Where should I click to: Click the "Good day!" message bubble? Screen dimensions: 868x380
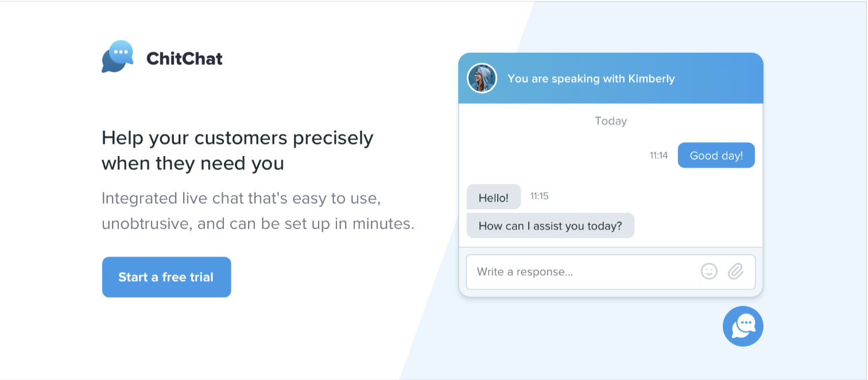point(716,156)
